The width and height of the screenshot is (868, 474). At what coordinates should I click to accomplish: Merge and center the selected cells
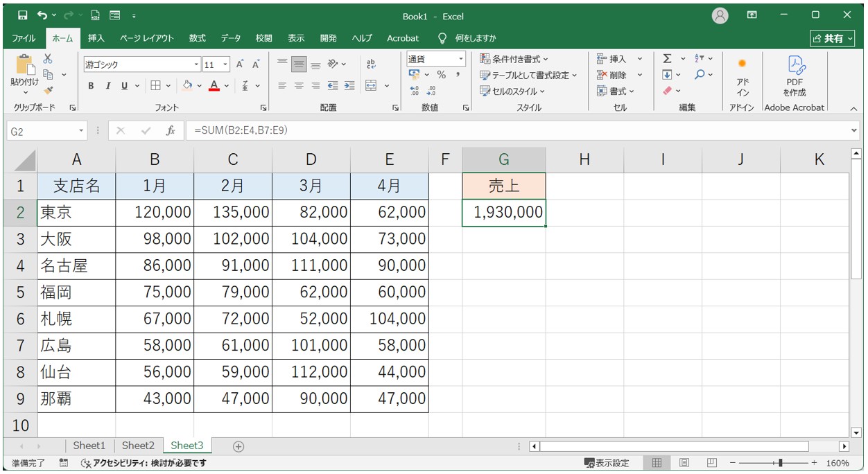point(371,86)
